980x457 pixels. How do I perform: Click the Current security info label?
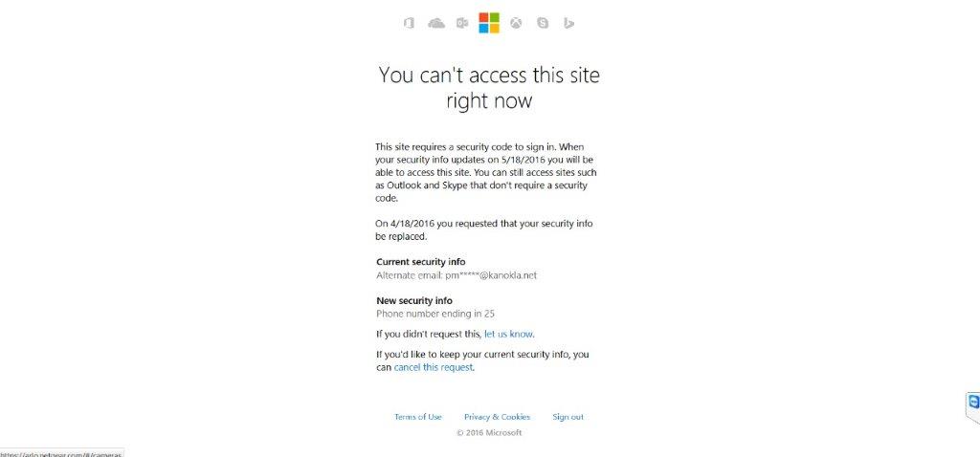pyautogui.click(x=421, y=262)
